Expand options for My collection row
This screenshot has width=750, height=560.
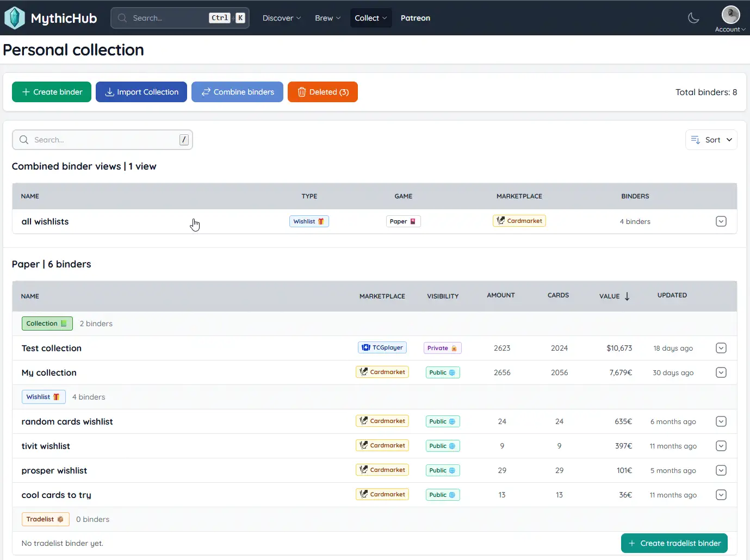pos(721,372)
